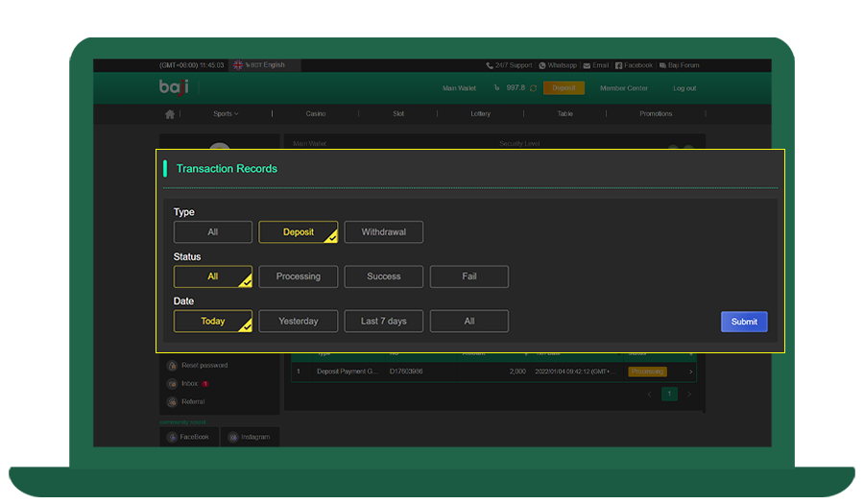Expand the Sports dropdown menu
864x504 pixels.
point(226,114)
